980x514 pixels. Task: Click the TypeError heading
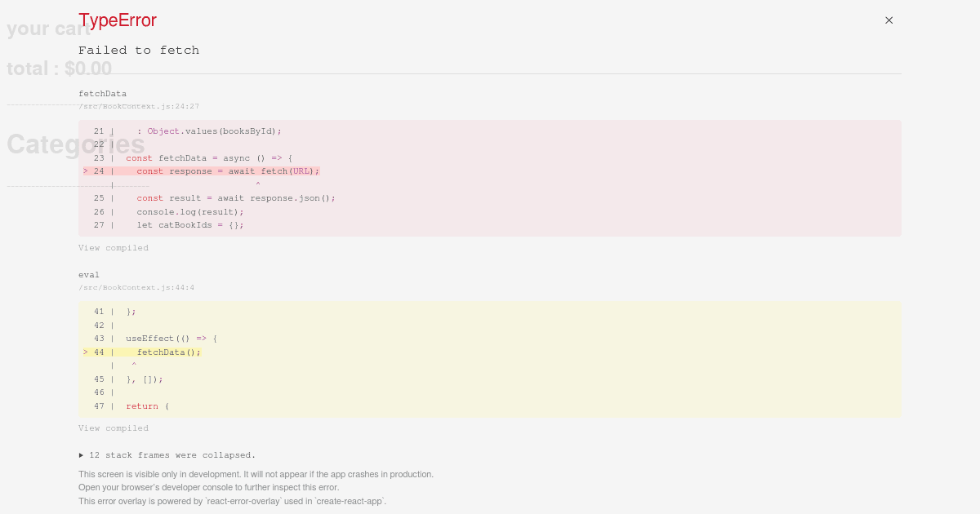118,20
